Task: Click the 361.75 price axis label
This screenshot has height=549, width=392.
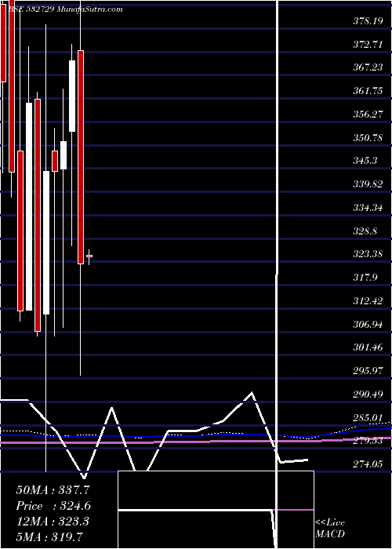Action: pos(368,91)
